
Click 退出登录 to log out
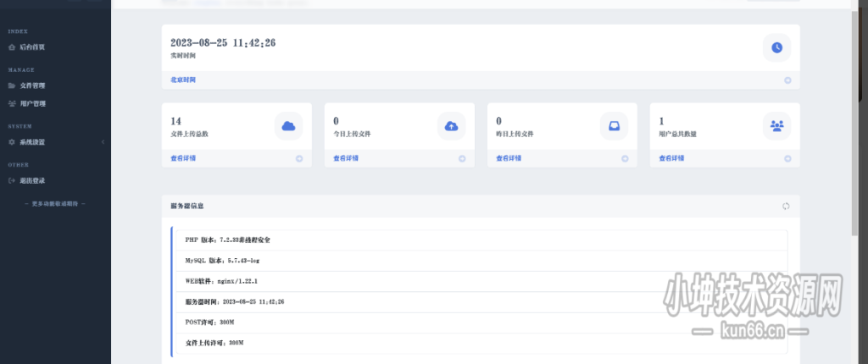coord(32,180)
